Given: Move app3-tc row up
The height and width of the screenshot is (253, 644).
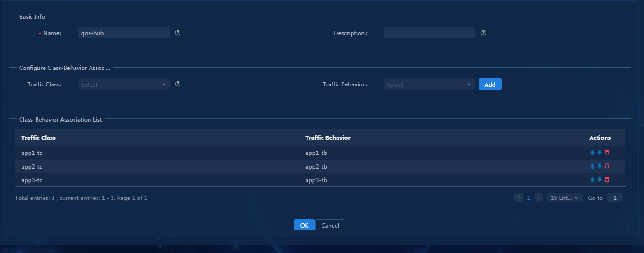Looking at the screenshot, I should [592, 180].
